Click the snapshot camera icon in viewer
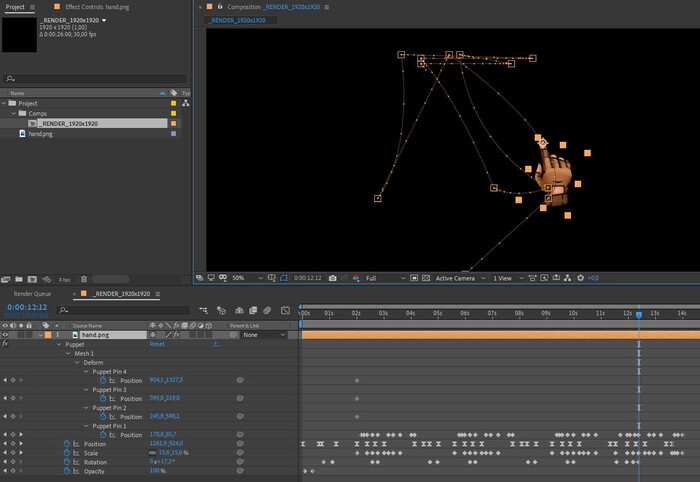 [x=331, y=277]
